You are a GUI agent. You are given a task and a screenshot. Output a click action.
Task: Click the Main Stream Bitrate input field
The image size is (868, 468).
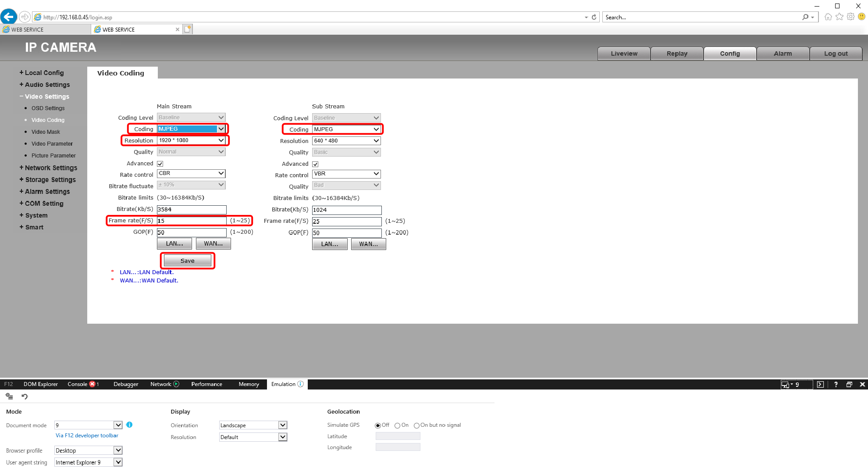click(192, 210)
